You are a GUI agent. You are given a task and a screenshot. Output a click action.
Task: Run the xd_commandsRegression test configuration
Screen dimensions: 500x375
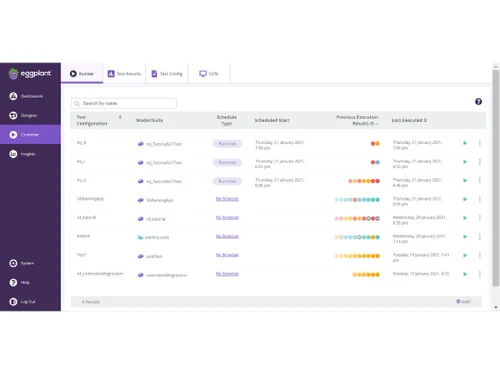465,274
